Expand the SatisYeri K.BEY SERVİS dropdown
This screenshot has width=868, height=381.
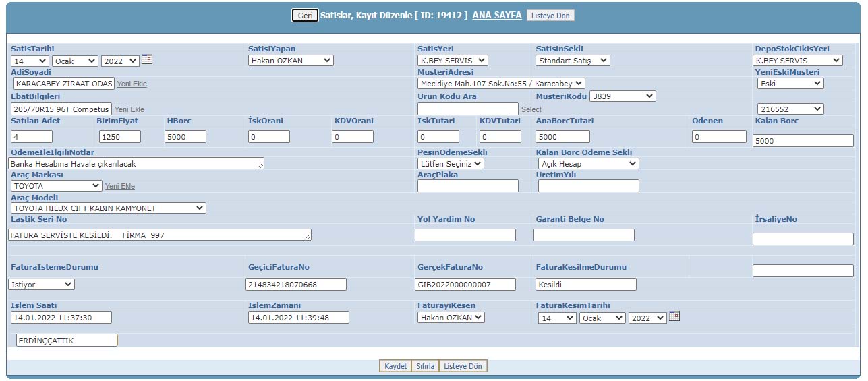453,61
